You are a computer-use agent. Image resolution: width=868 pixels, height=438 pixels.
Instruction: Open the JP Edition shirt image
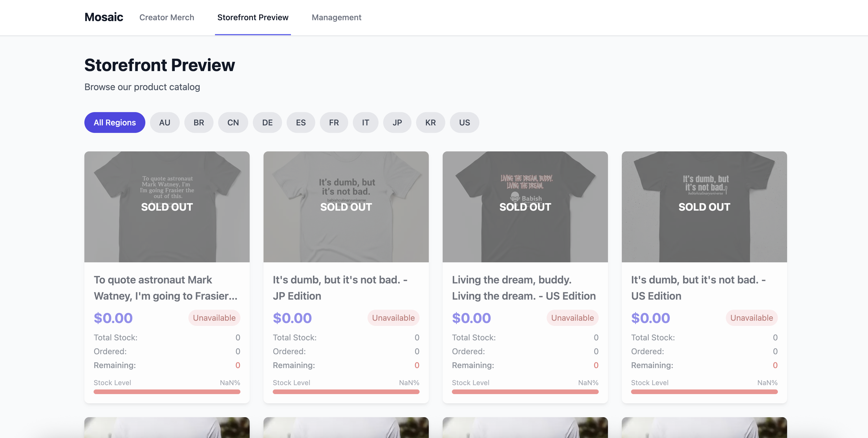[x=346, y=207]
